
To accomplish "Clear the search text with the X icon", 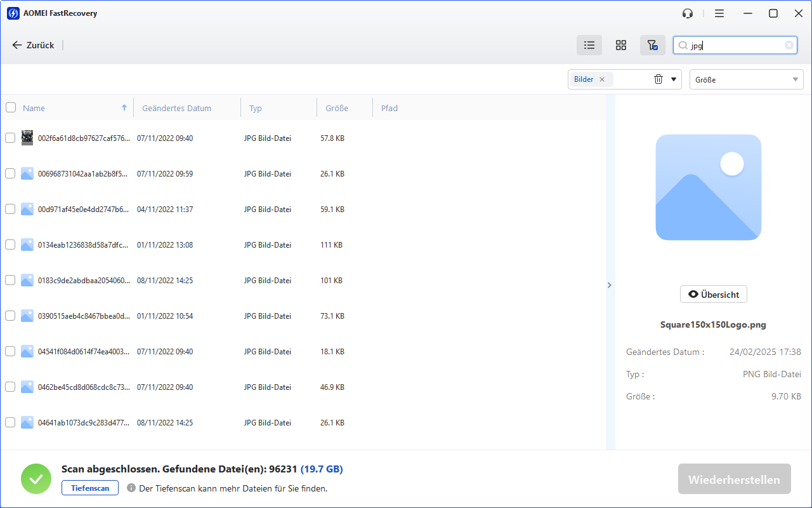I will tap(789, 45).
